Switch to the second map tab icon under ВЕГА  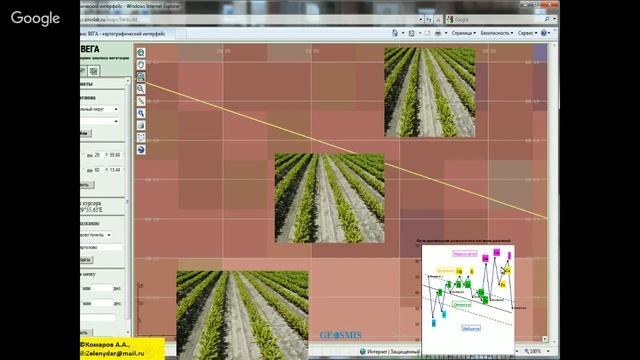[x=94, y=71]
